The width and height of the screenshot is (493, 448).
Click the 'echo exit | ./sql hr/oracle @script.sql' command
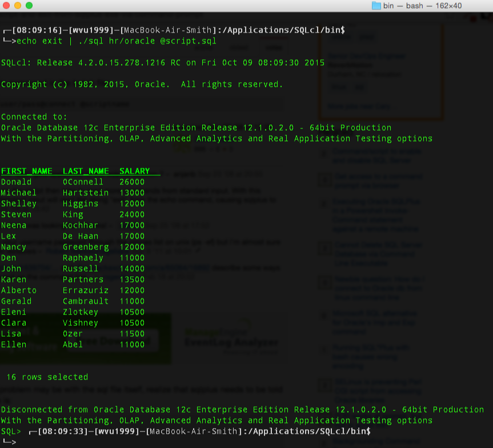(x=117, y=41)
